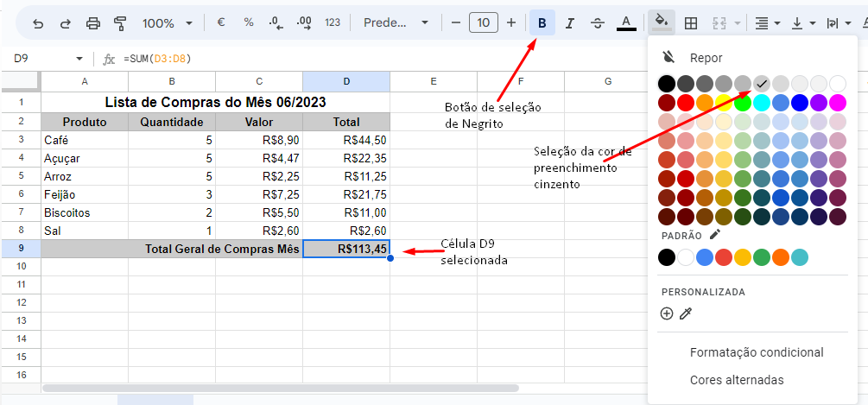Open Formatação condicional option

click(x=756, y=352)
